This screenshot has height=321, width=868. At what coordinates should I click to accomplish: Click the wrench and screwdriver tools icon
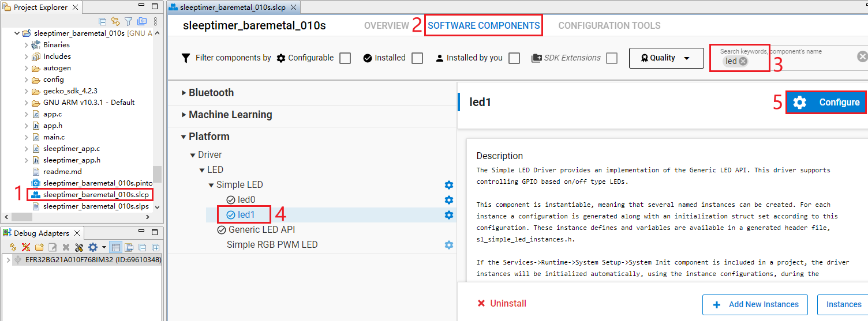[x=79, y=247]
